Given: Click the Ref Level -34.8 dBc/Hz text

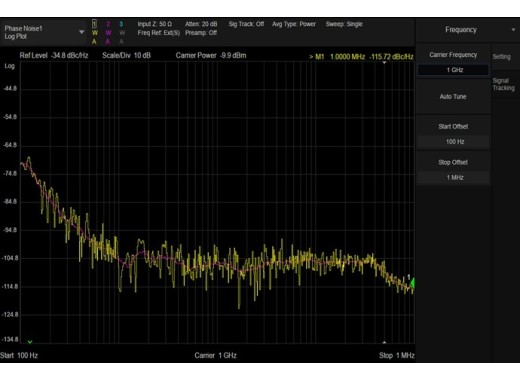Looking at the screenshot, I should coord(54,55).
